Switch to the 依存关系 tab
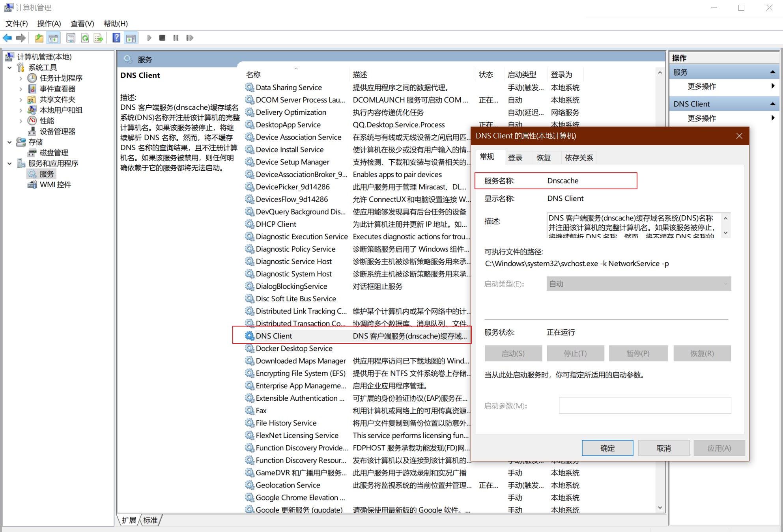Viewport: 783px width, 532px height. (578, 157)
